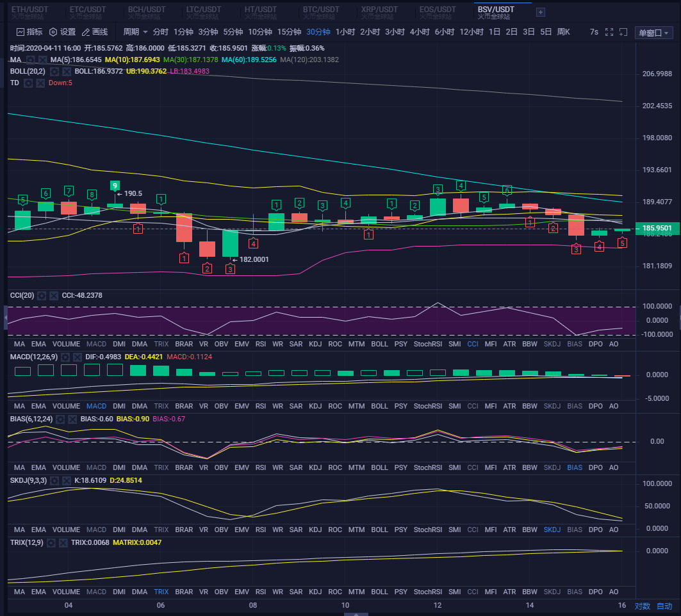Switch to the BTC/USDT tab
The width and height of the screenshot is (681, 616).
(x=321, y=10)
